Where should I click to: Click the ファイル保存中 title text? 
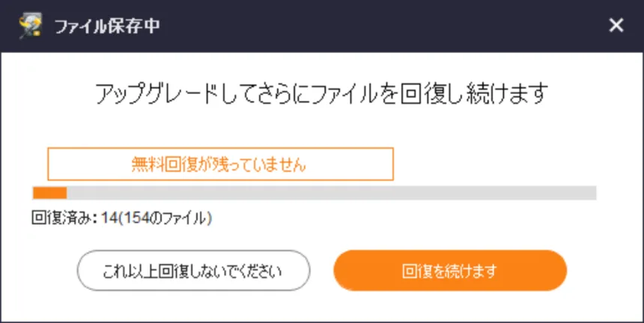pos(107,26)
